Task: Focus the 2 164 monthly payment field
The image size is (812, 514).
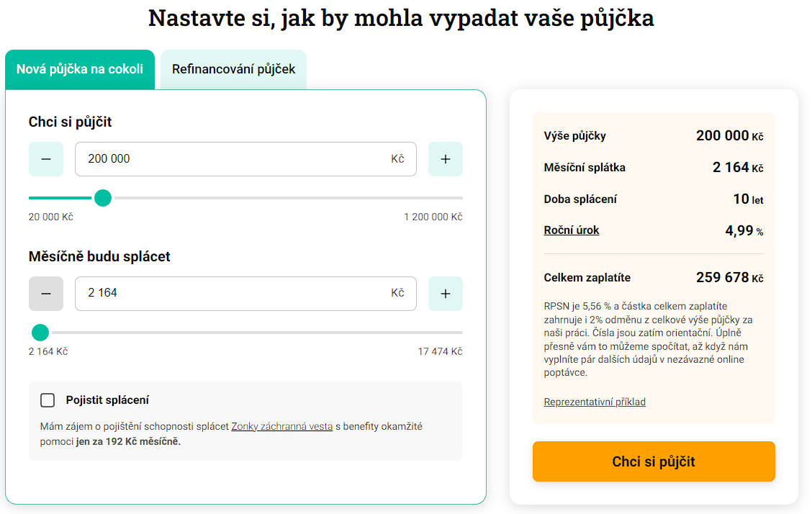Action: [x=245, y=294]
